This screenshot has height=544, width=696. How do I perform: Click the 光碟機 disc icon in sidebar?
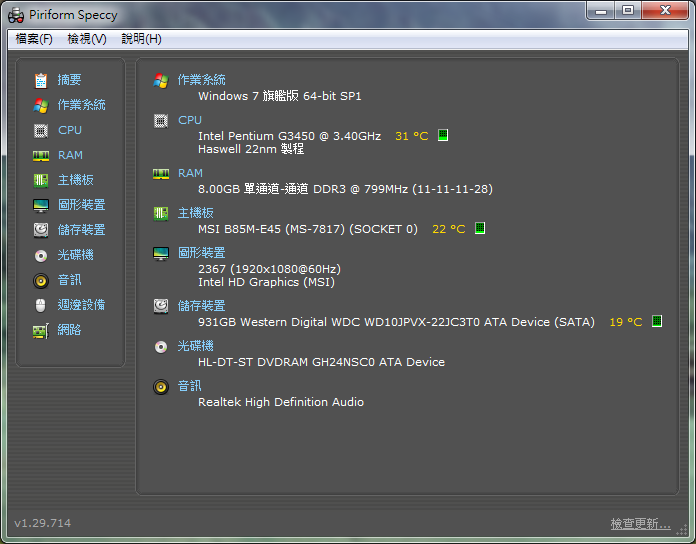click(41, 256)
